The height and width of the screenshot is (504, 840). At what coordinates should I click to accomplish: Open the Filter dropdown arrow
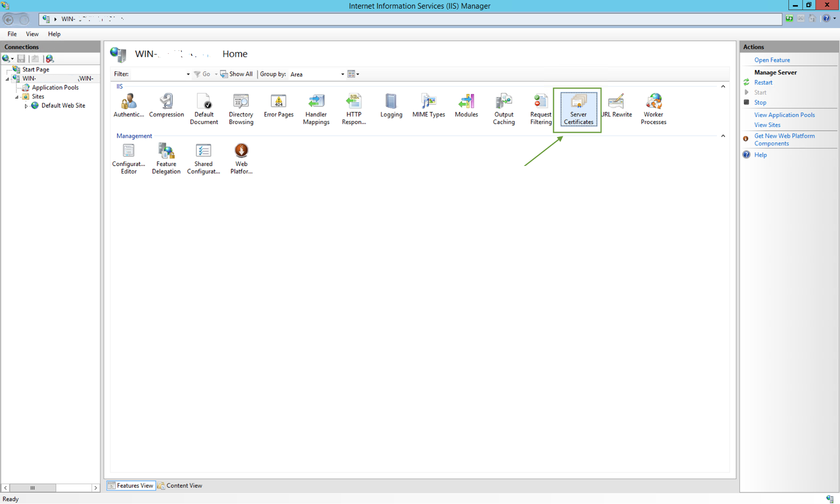pyautogui.click(x=188, y=74)
